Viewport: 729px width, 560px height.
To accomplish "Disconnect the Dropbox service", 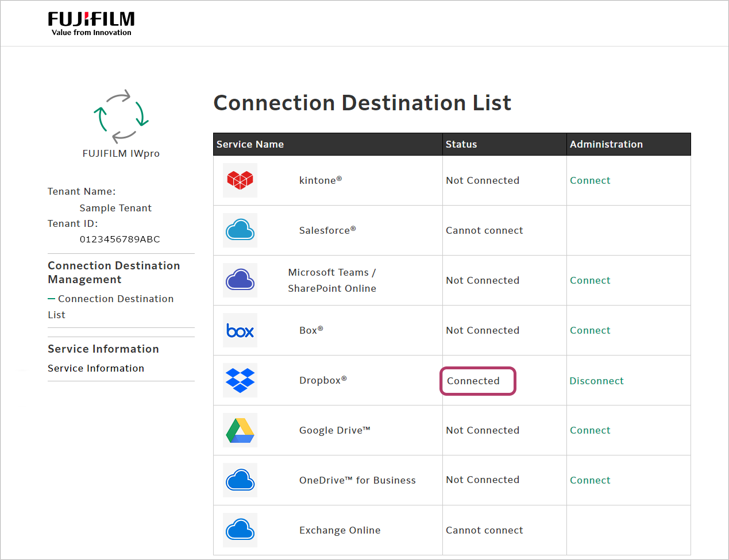I will tap(596, 381).
